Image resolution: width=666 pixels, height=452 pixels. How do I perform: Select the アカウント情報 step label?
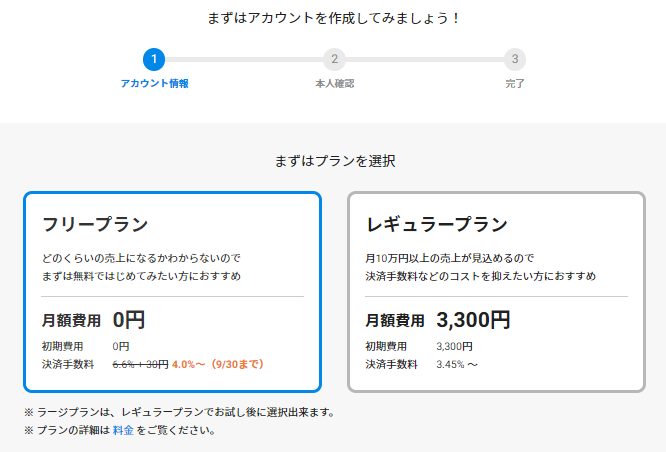coord(154,83)
